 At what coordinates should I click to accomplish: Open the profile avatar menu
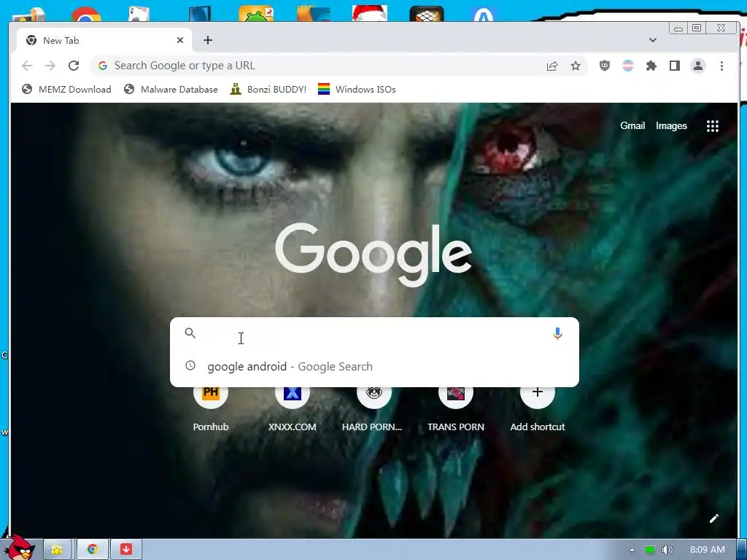tap(698, 66)
